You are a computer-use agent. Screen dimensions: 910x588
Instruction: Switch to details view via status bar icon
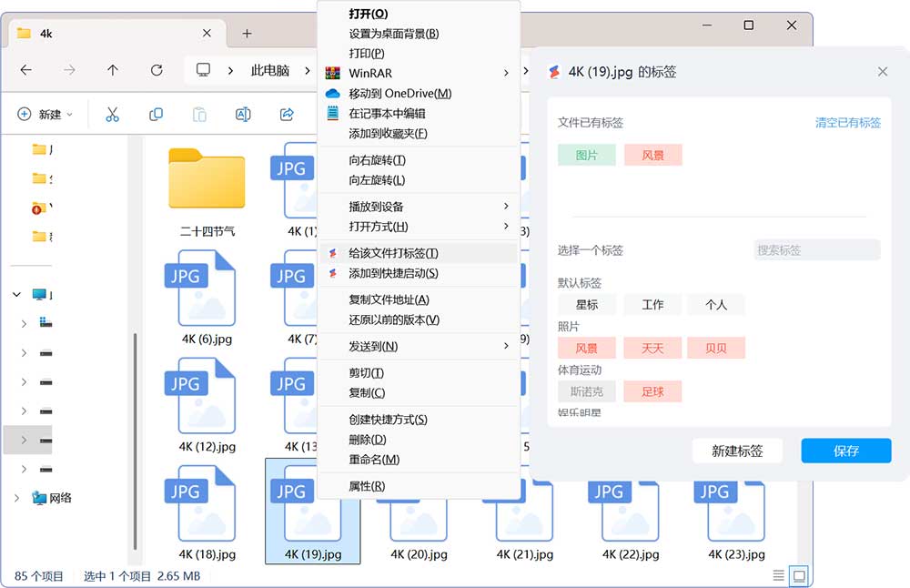pyautogui.click(x=777, y=575)
